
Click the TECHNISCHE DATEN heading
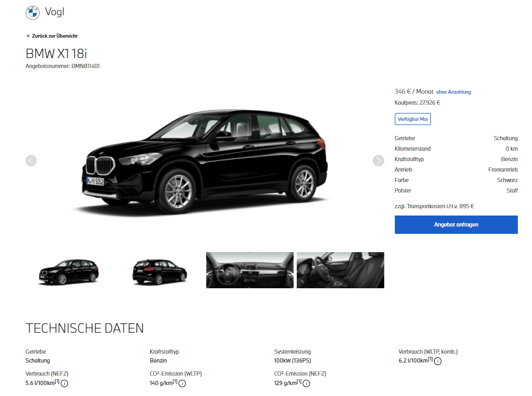click(85, 328)
